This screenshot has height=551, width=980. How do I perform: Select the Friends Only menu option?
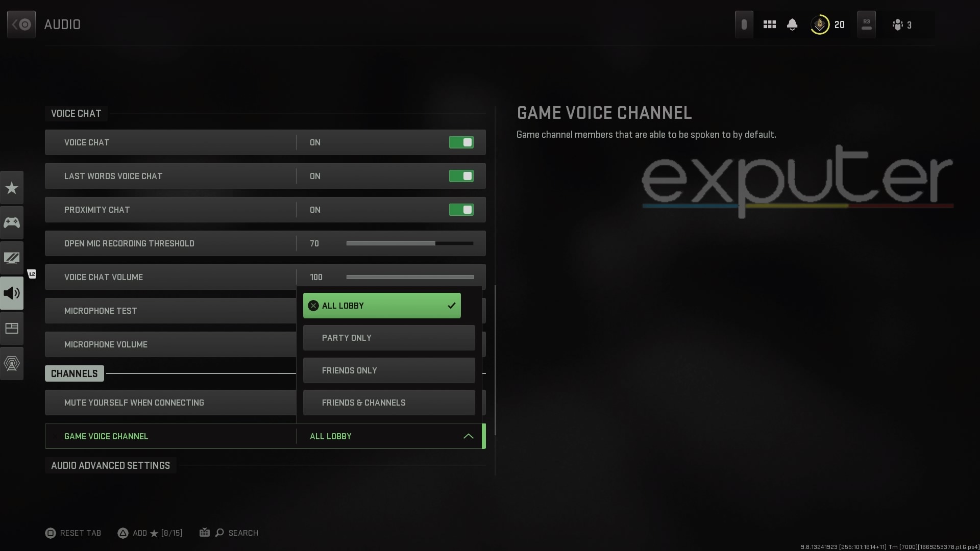pyautogui.click(x=389, y=370)
